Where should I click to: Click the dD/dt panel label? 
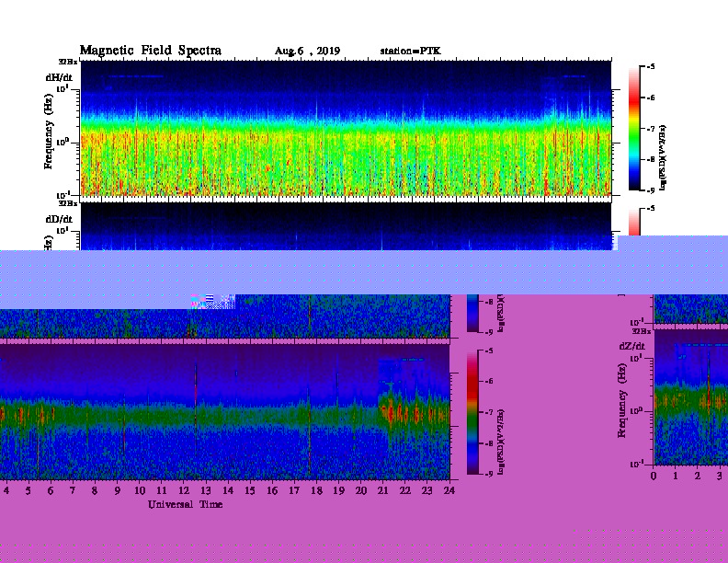[x=59, y=219]
